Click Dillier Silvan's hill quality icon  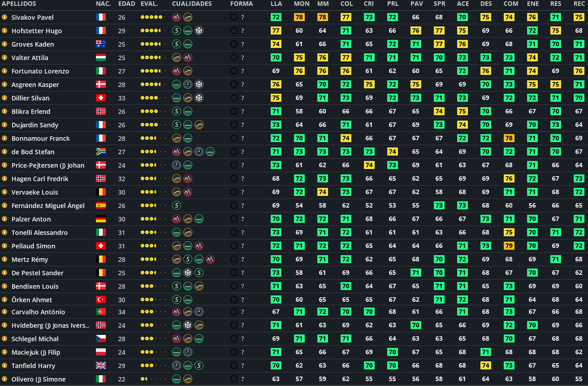pos(188,98)
